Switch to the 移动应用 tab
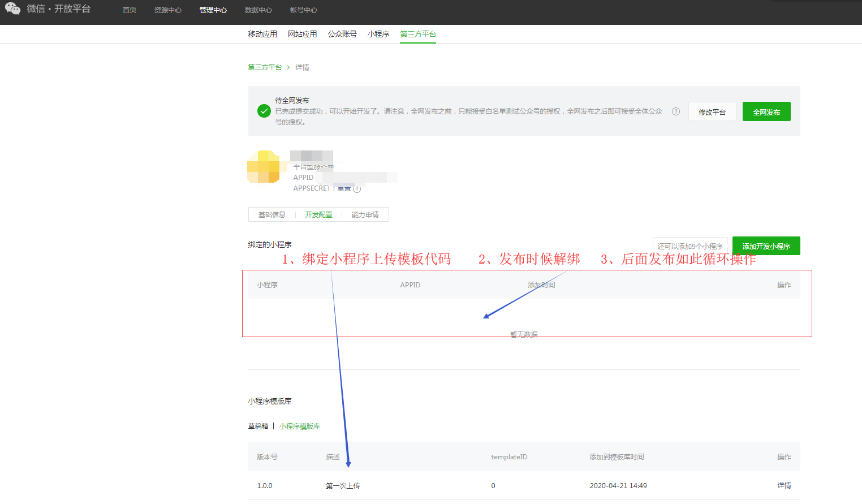Viewport: 862px width, 504px height. [262, 34]
